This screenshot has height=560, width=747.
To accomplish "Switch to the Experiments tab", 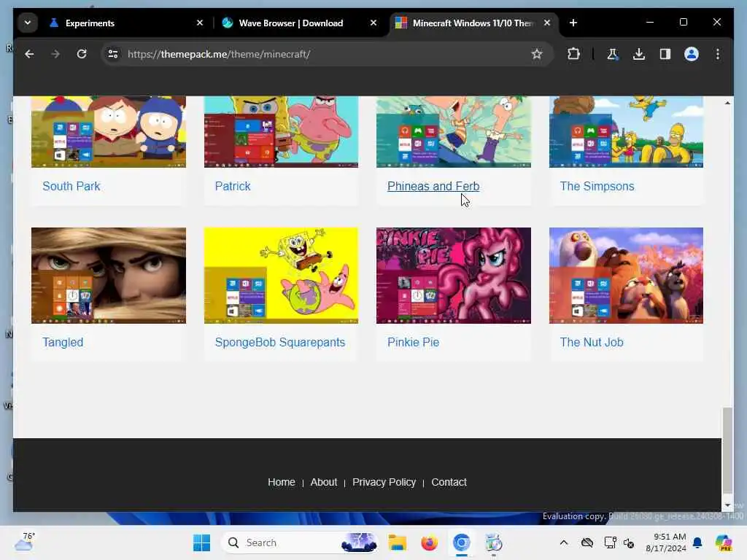I will click(127, 23).
